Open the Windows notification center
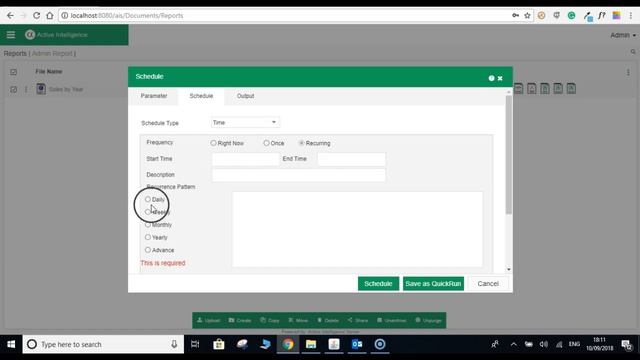The width and height of the screenshot is (640, 360). [x=627, y=345]
